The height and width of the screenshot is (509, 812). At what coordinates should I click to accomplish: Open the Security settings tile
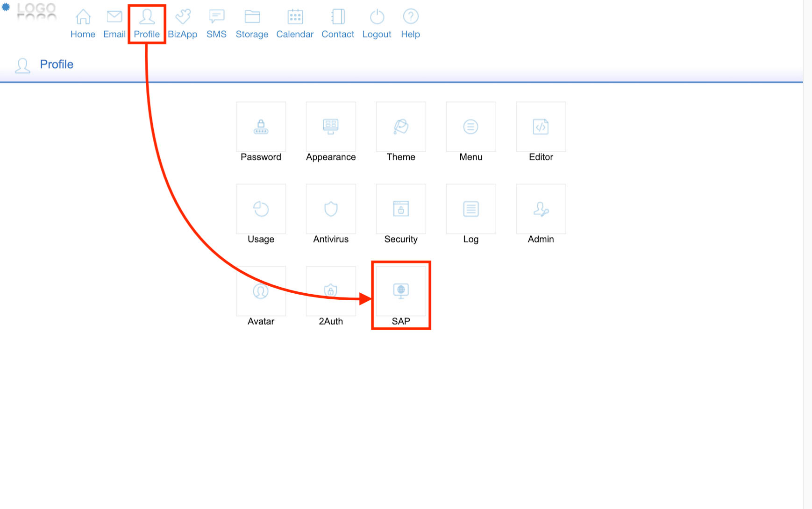point(401,209)
